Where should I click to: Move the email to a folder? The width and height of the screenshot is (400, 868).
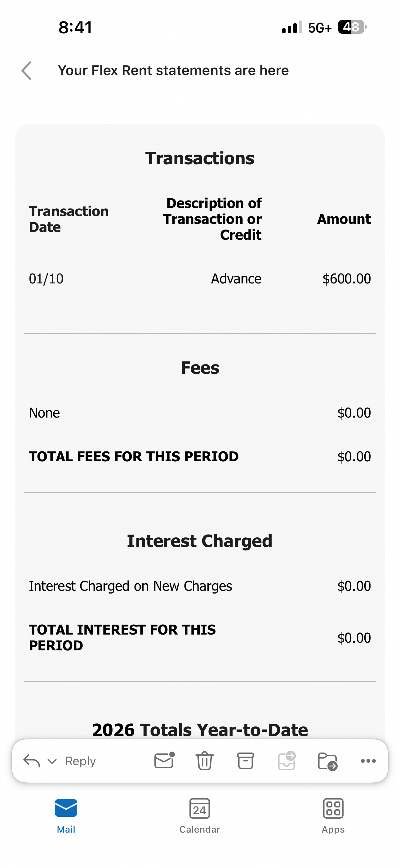[x=327, y=761]
